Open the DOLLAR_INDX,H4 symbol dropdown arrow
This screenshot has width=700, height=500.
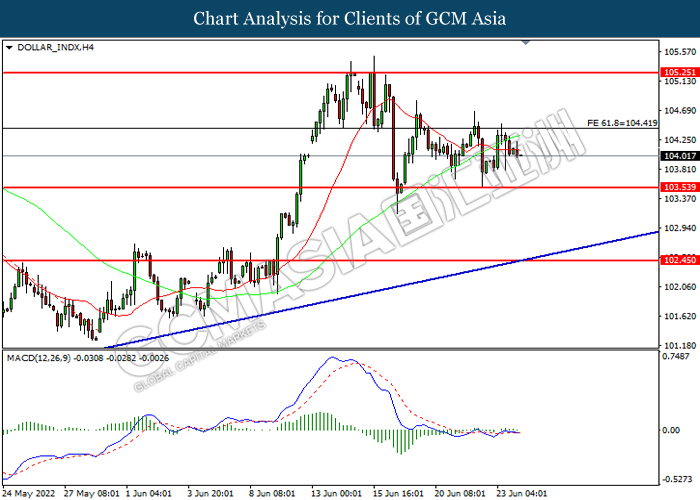click(9, 48)
